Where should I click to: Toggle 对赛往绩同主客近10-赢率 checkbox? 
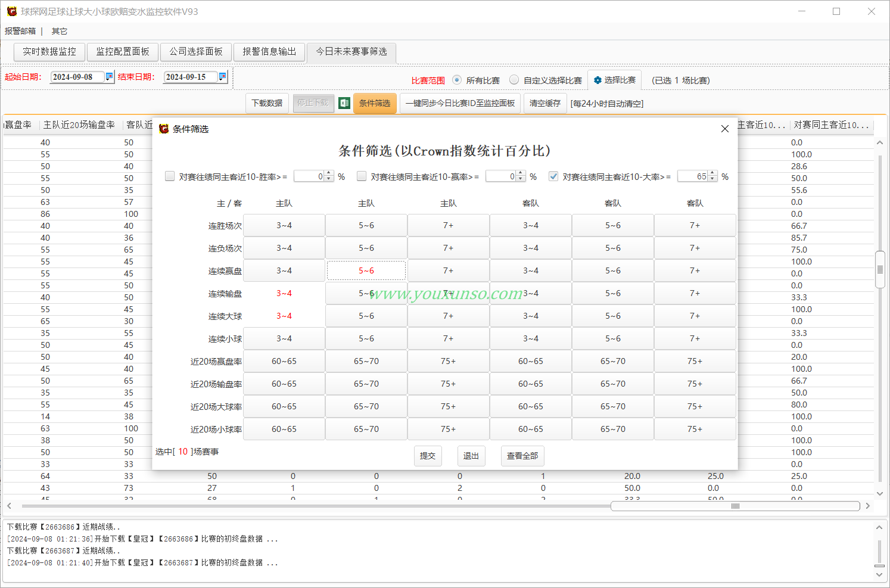(362, 176)
